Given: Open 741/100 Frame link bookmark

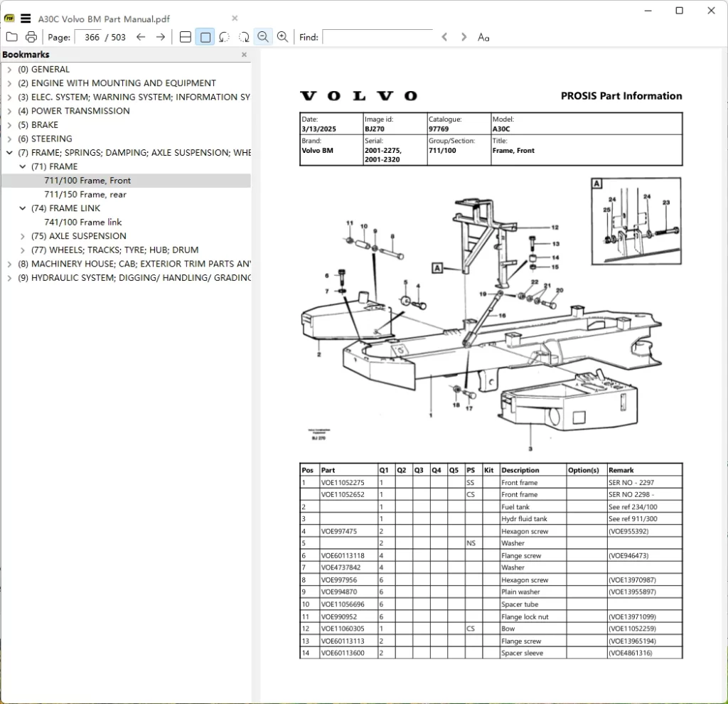Looking at the screenshot, I should pyautogui.click(x=83, y=222).
